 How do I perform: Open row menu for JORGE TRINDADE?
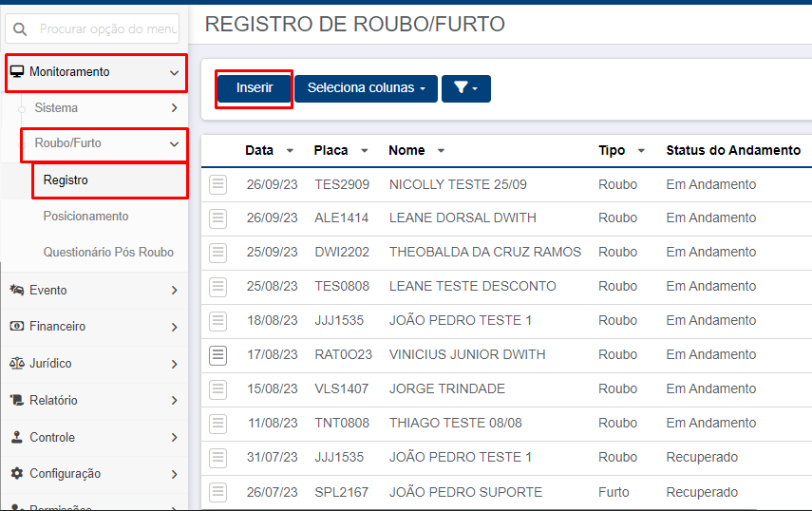pyautogui.click(x=218, y=389)
